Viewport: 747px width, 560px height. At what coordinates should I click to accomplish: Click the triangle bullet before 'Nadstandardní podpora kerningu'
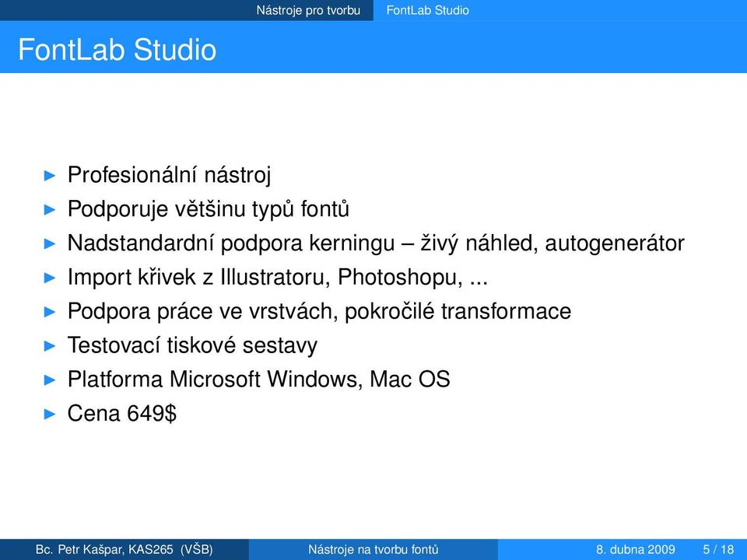[50, 243]
